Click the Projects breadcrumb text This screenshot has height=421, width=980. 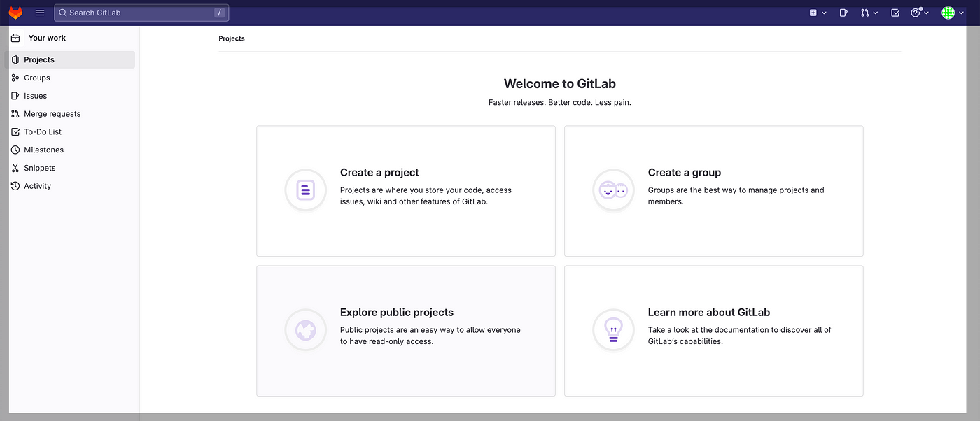(232, 38)
